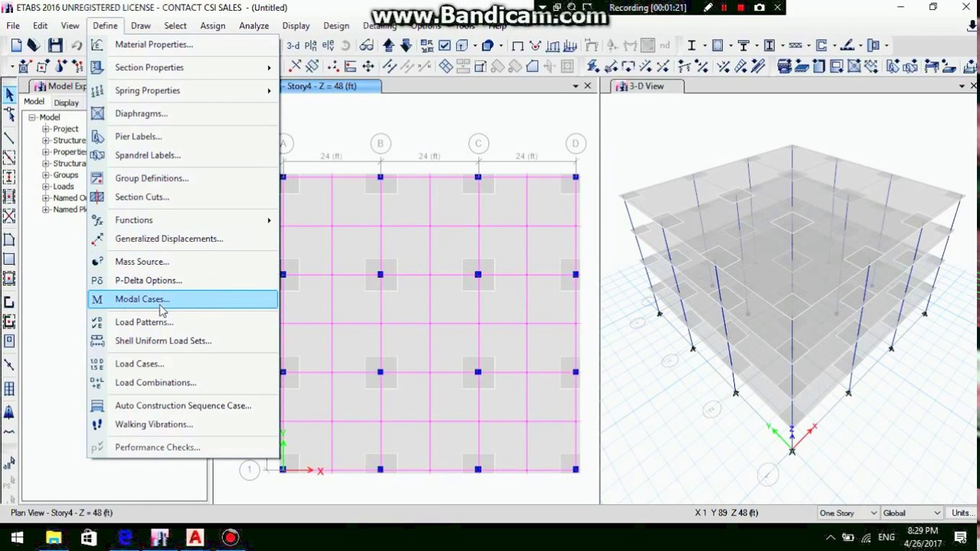Click the "all" select tool icon
Viewport: 980px width, 551px height.
[9, 464]
